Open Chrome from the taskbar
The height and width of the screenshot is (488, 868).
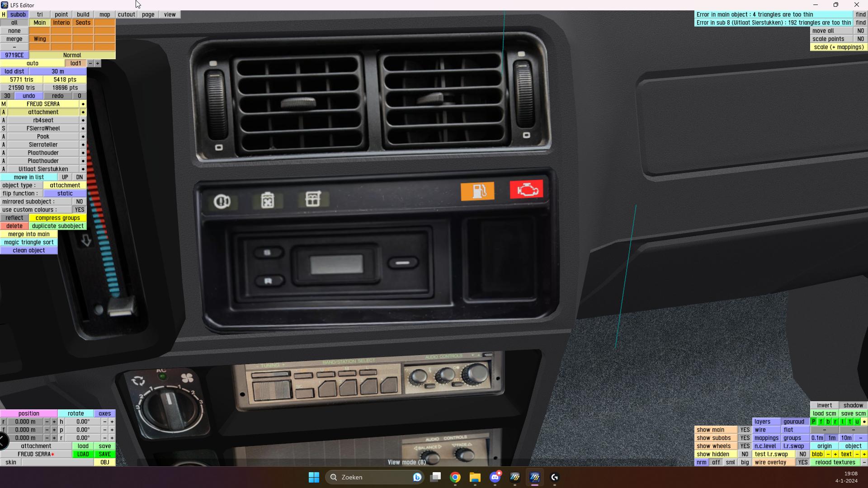coord(455,477)
